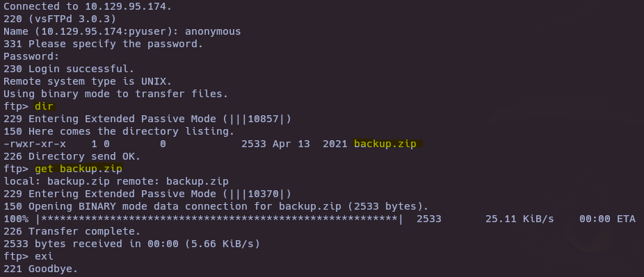
Task: Click the local: backup.zip remote line
Action: click(116, 181)
